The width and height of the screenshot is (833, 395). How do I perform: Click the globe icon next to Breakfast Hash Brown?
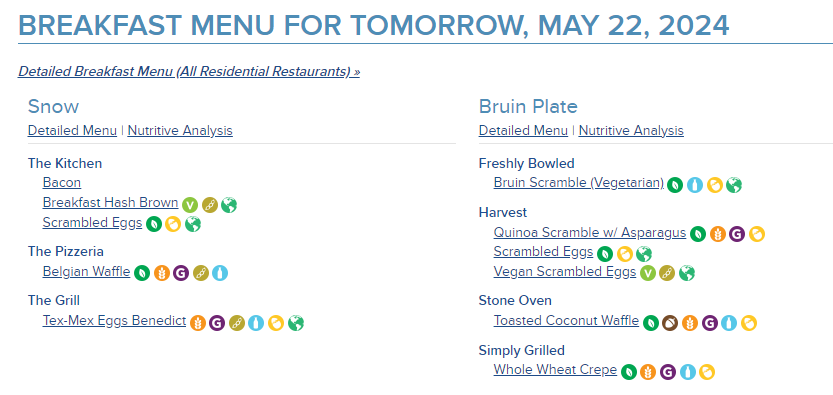[229, 204]
